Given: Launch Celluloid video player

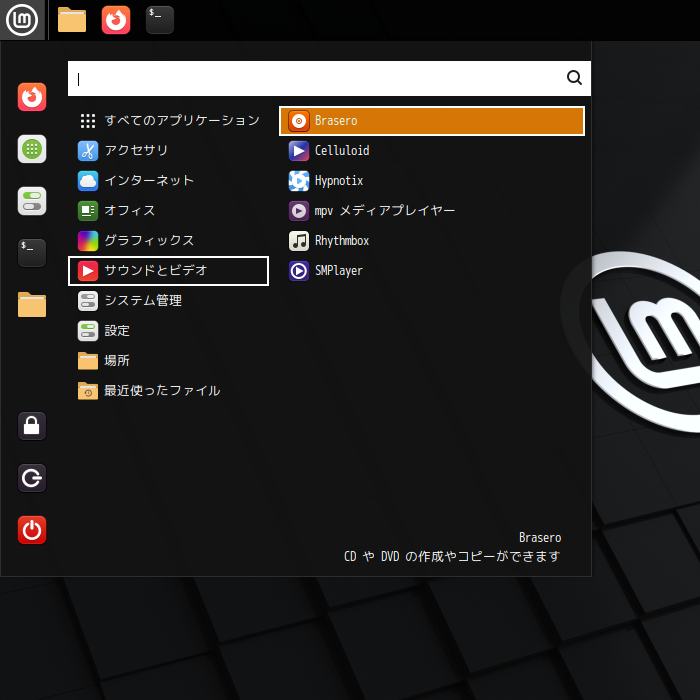Looking at the screenshot, I should [x=432, y=150].
